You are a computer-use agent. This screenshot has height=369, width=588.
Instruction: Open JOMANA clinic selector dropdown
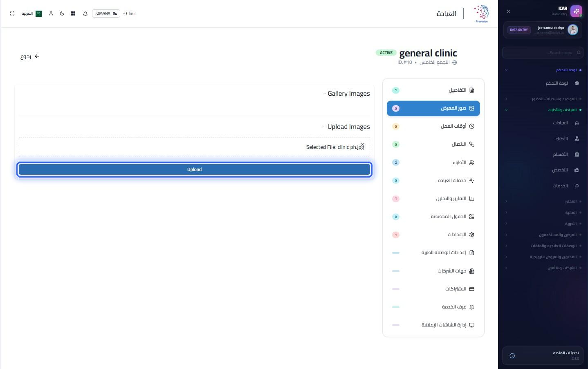[106, 13]
